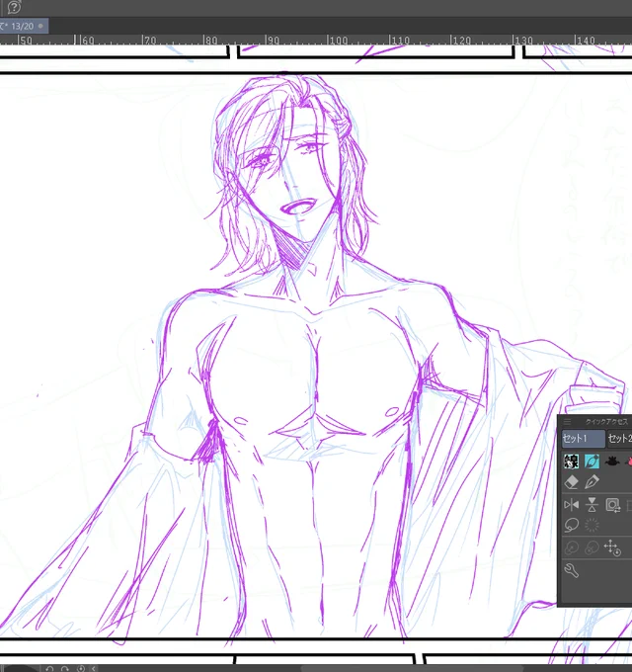
Task: Select the Eraser tool in Quick Access
Action: (571, 482)
